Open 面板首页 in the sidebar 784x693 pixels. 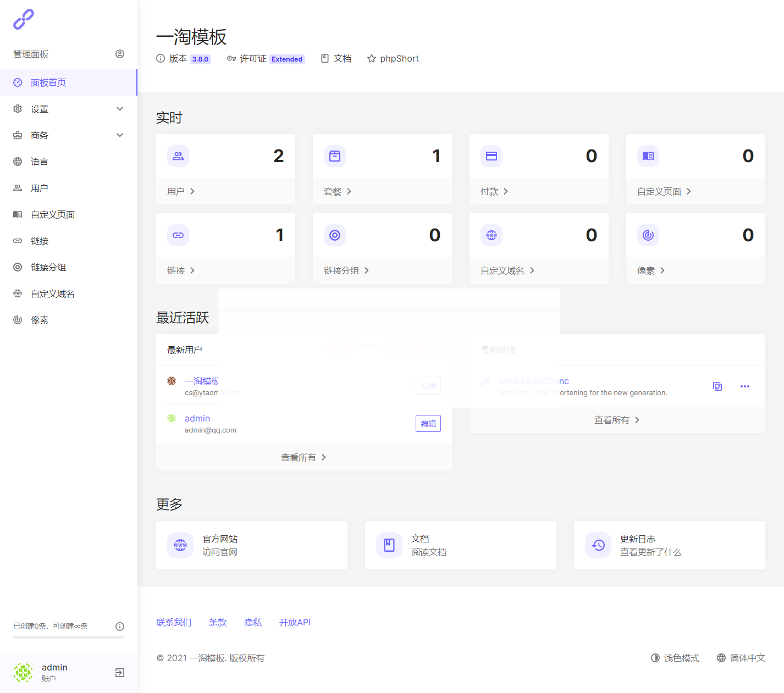point(48,82)
